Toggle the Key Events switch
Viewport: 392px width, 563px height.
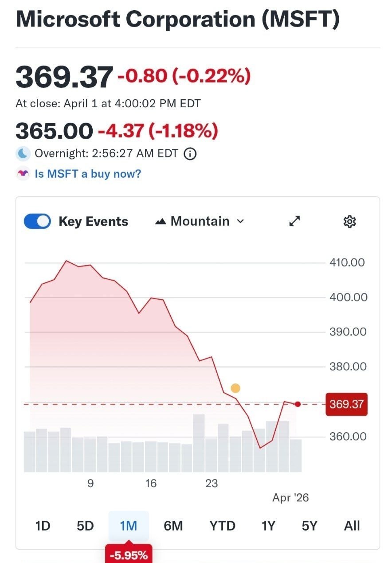point(37,222)
